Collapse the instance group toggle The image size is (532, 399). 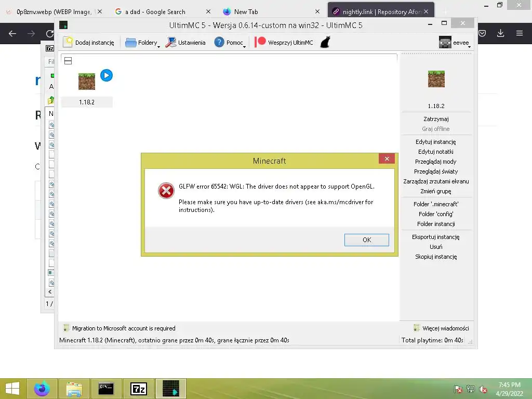(x=68, y=61)
